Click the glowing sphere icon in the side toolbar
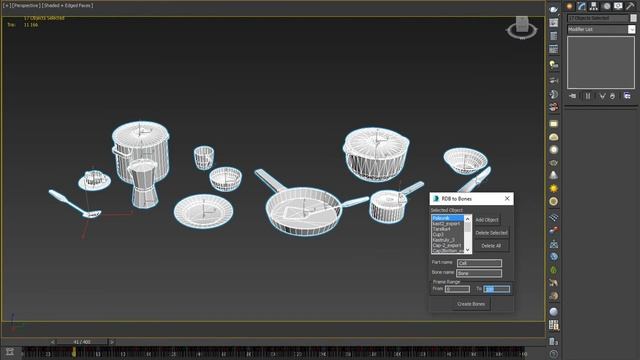 pos(553,150)
